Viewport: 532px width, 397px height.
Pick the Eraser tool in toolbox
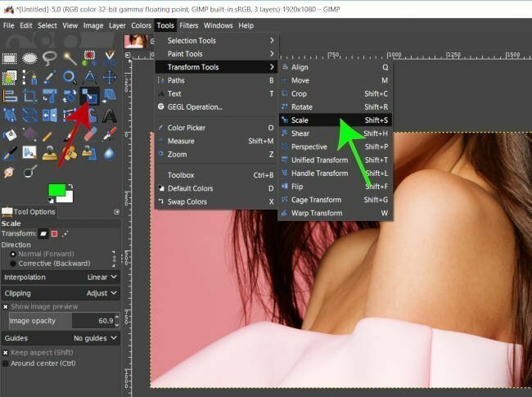pyautogui.click(x=90, y=134)
